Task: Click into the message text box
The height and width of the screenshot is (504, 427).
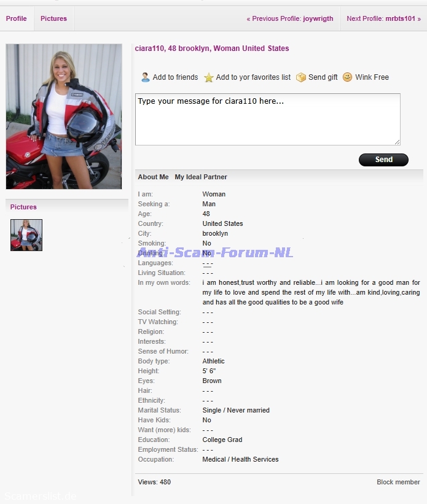Action: 268,120
